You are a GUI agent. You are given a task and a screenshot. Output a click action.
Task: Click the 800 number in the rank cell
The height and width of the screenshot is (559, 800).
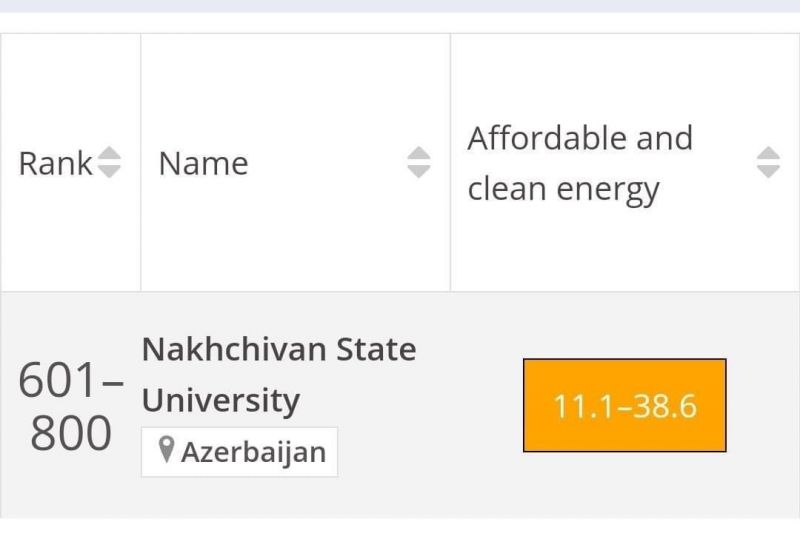tap(71, 433)
